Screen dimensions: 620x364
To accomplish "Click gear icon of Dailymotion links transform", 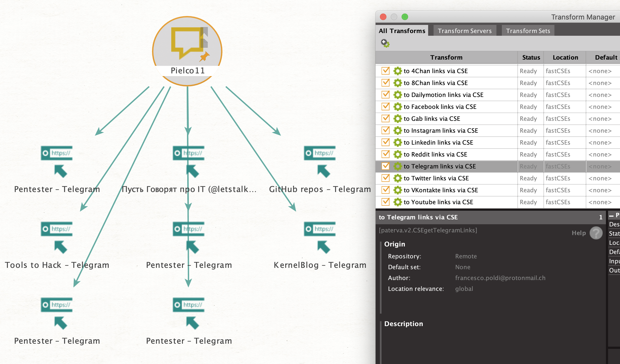I will [x=398, y=95].
